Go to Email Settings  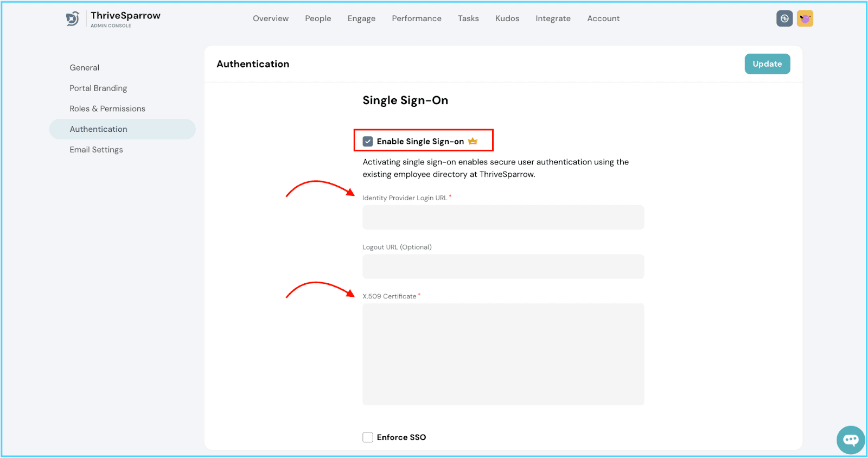96,150
